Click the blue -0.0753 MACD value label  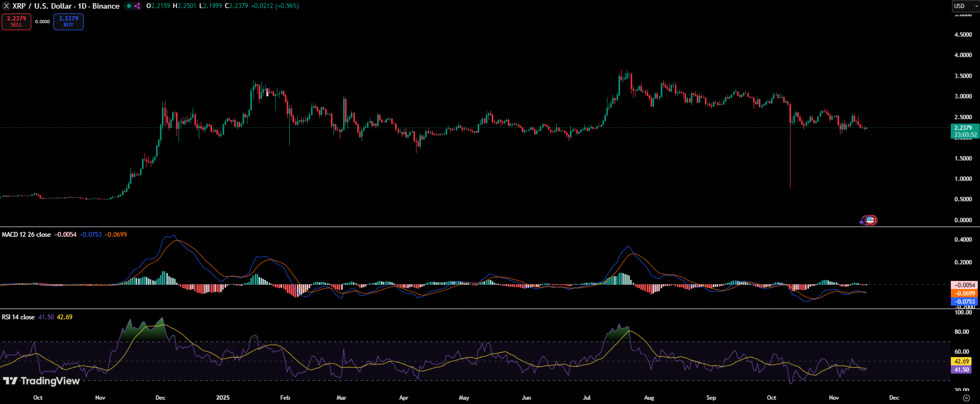click(x=964, y=302)
